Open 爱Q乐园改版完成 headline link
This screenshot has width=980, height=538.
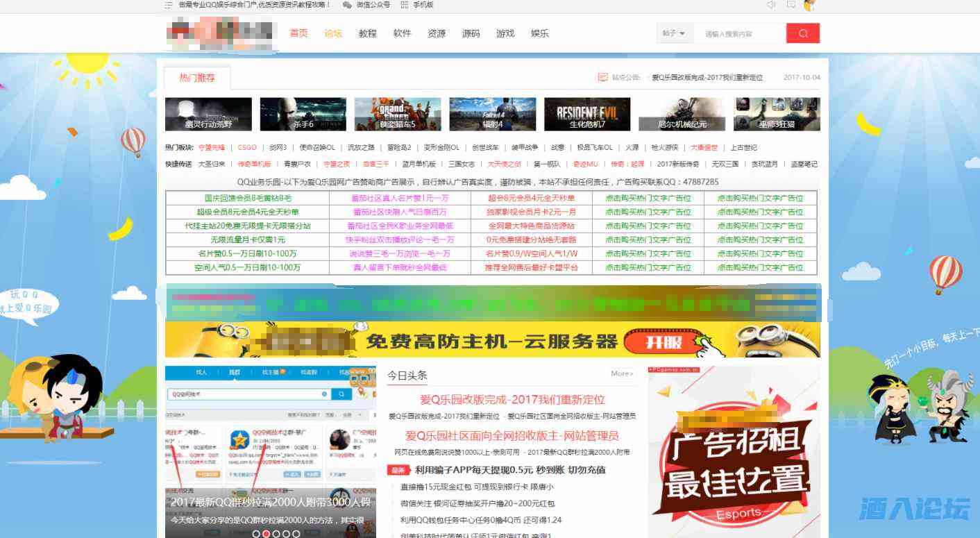(x=512, y=399)
